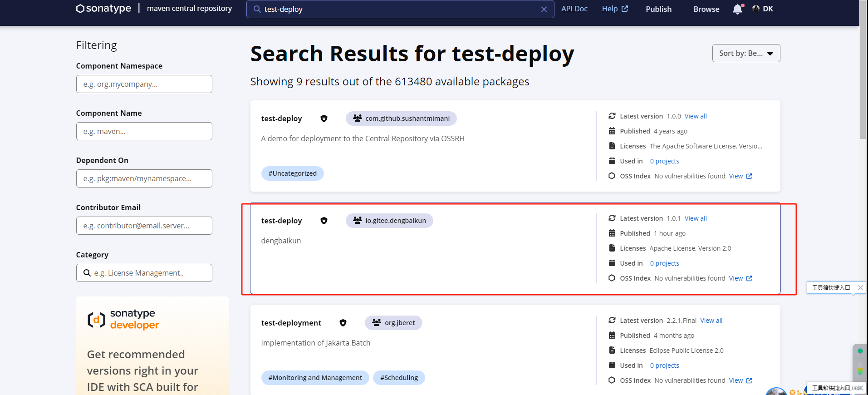Focus the Dependent On filter field
This screenshot has height=395, width=868.
click(x=144, y=178)
